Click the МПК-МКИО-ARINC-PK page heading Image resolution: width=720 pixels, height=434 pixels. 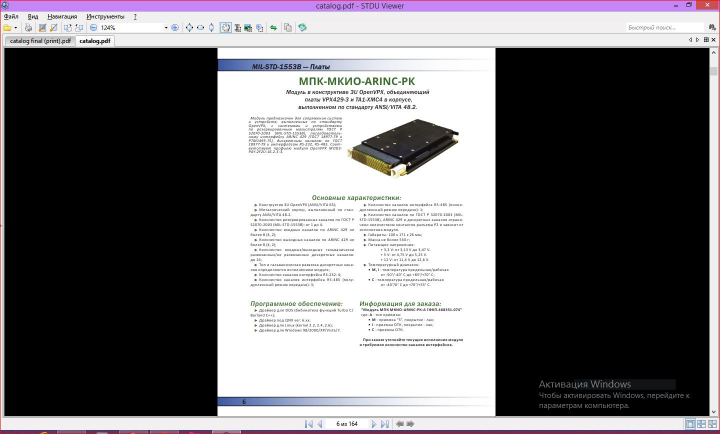(357, 81)
